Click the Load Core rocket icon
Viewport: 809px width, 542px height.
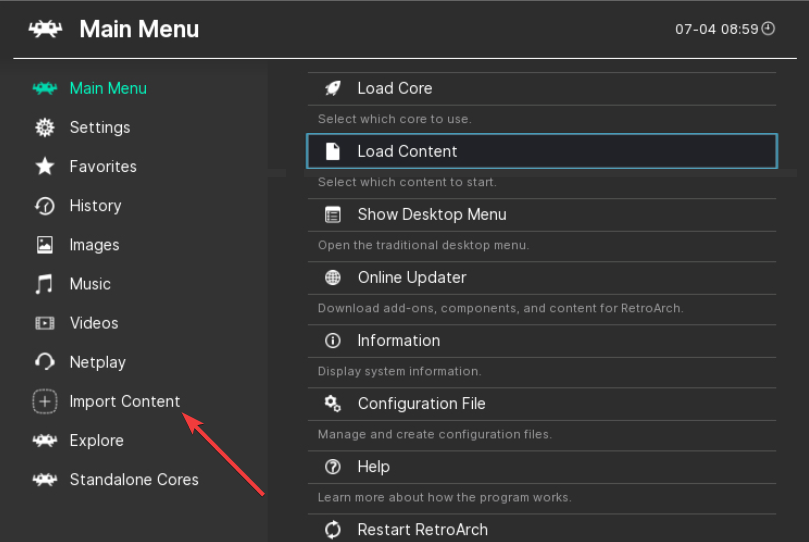click(x=333, y=88)
